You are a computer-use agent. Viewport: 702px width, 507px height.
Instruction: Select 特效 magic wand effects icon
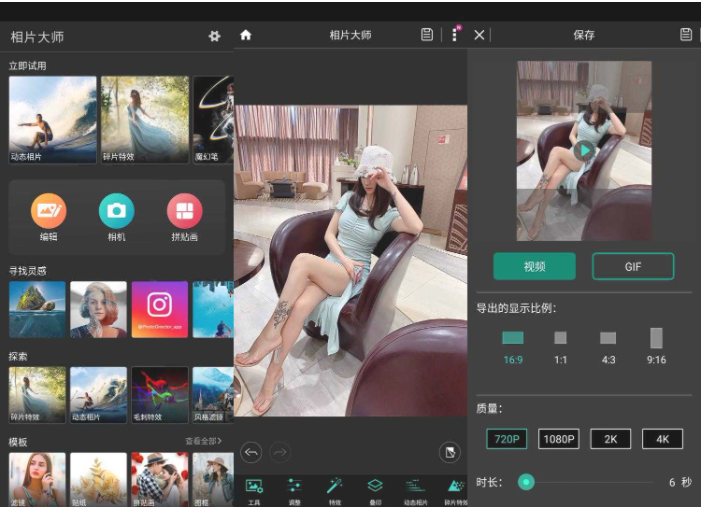tap(334, 492)
